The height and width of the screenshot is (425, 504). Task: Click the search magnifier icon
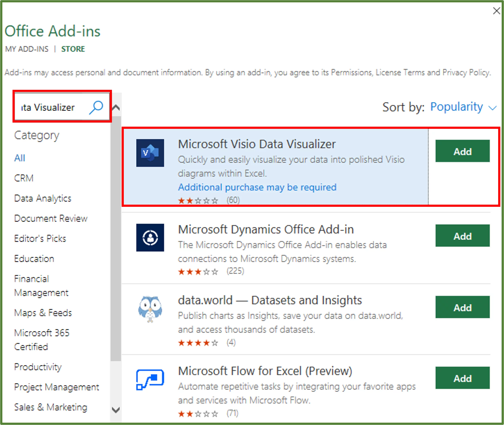coord(96,107)
